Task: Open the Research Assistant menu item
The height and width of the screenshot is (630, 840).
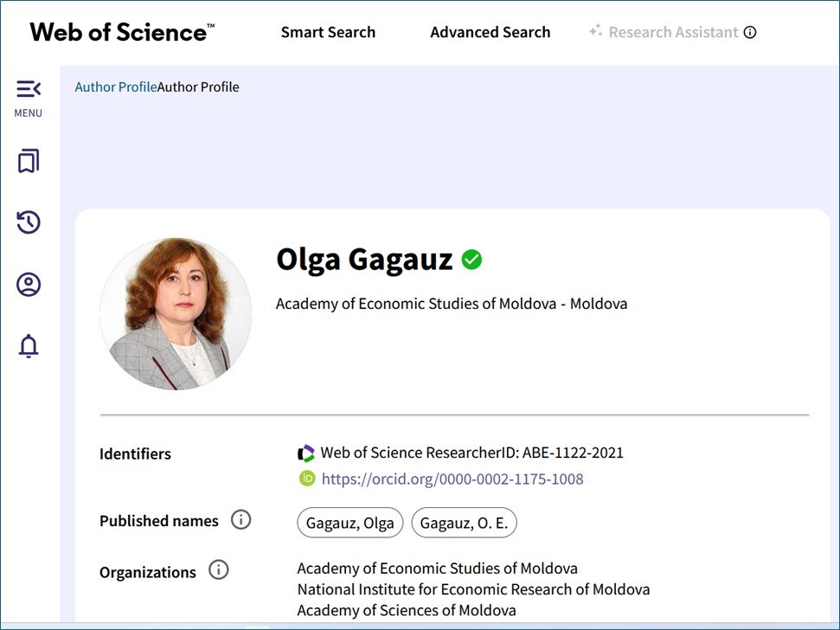Action: 673,32
